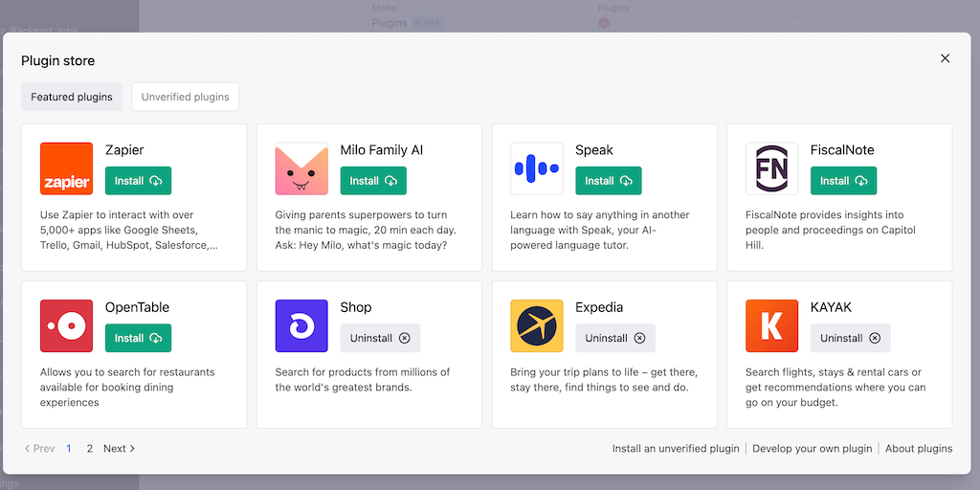980x490 pixels.
Task: Click the Zapier description text
Action: click(129, 230)
